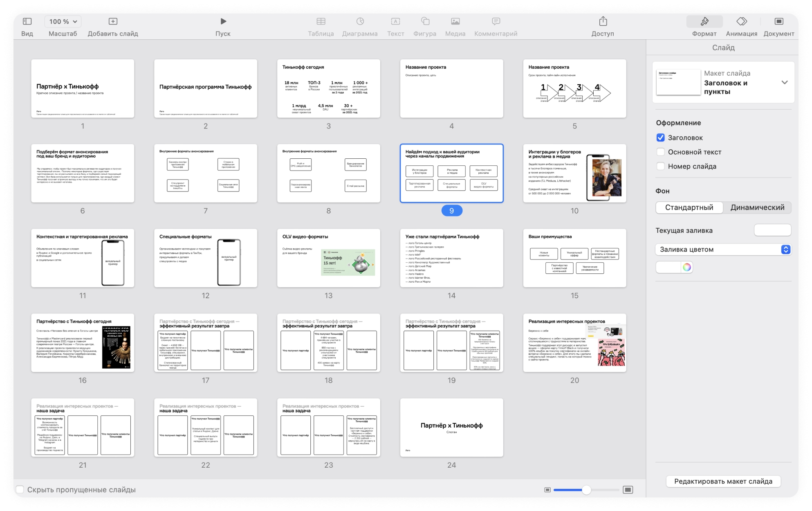The width and height of the screenshot is (812, 511).
Task: Click the current fill (Текущая заливка) swatch
Action: (x=772, y=230)
